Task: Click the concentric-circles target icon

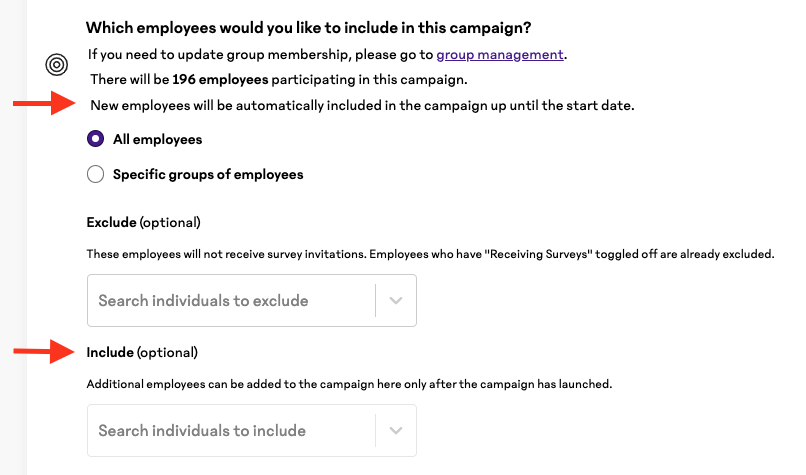Action: pos(57,65)
